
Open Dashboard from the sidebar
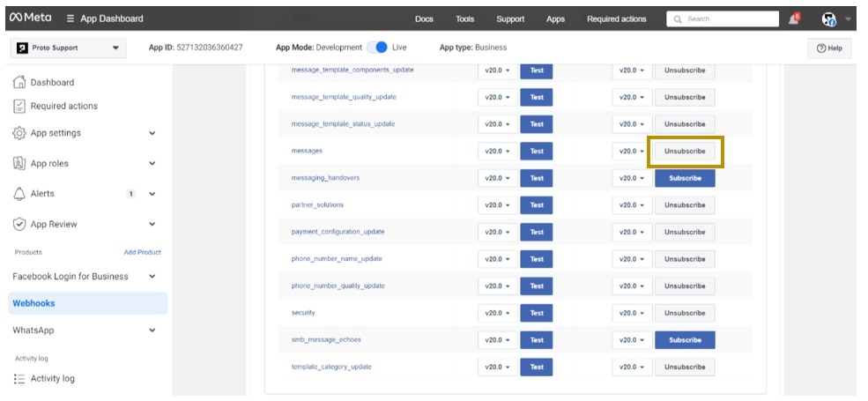pyautogui.click(x=52, y=83)
